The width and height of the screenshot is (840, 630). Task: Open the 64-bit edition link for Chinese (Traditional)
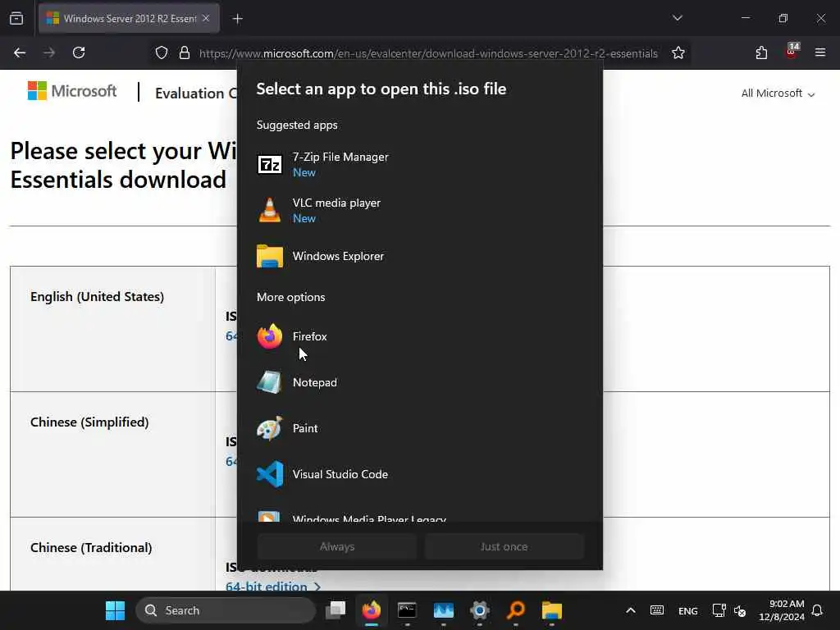click(x=272, y=586)
